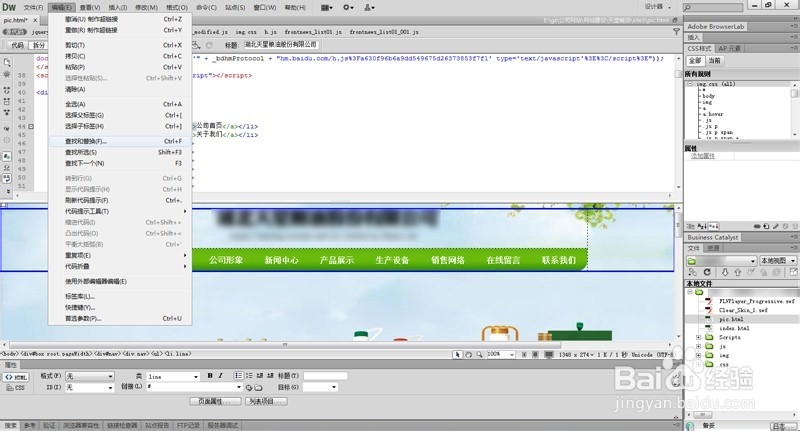The height and width of the screenshot is (431, 800).
Task: Open Business Catalyst panel tab
Action: click(712, 237)
